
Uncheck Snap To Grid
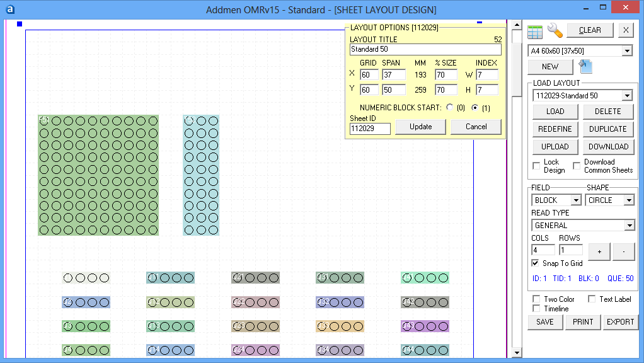pos(535,263)
